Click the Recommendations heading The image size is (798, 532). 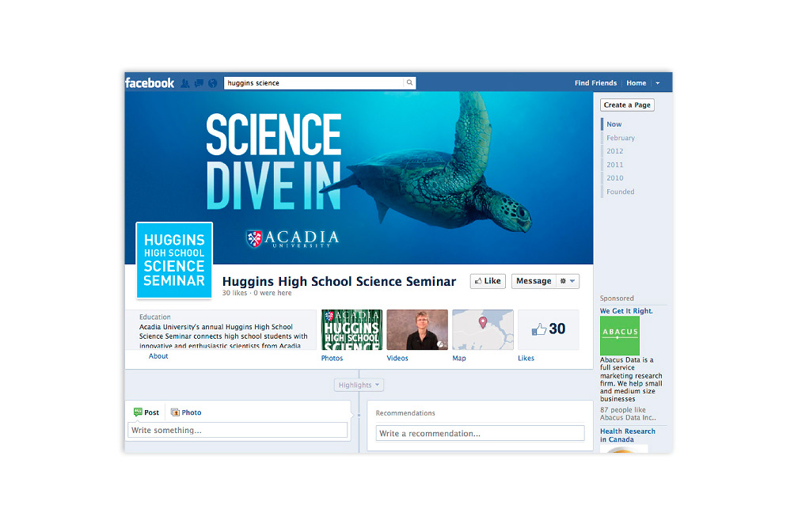click(x=405, y=413)
